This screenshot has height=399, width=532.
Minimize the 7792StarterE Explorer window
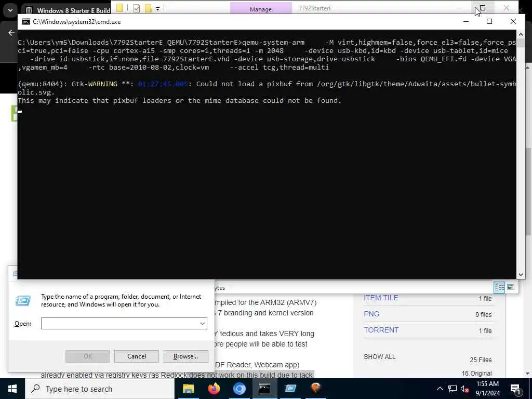459,8
